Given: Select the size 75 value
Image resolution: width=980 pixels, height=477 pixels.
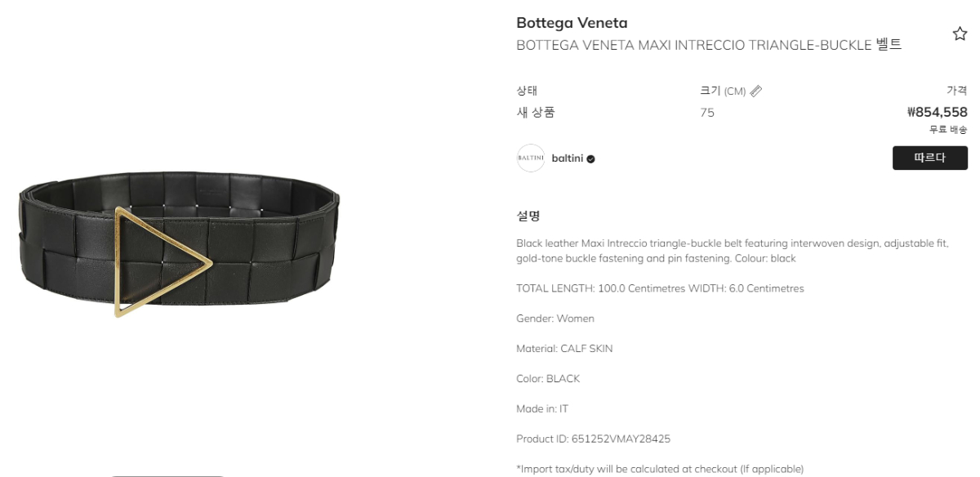Looking at the screenshot, I should coord(707,113).
